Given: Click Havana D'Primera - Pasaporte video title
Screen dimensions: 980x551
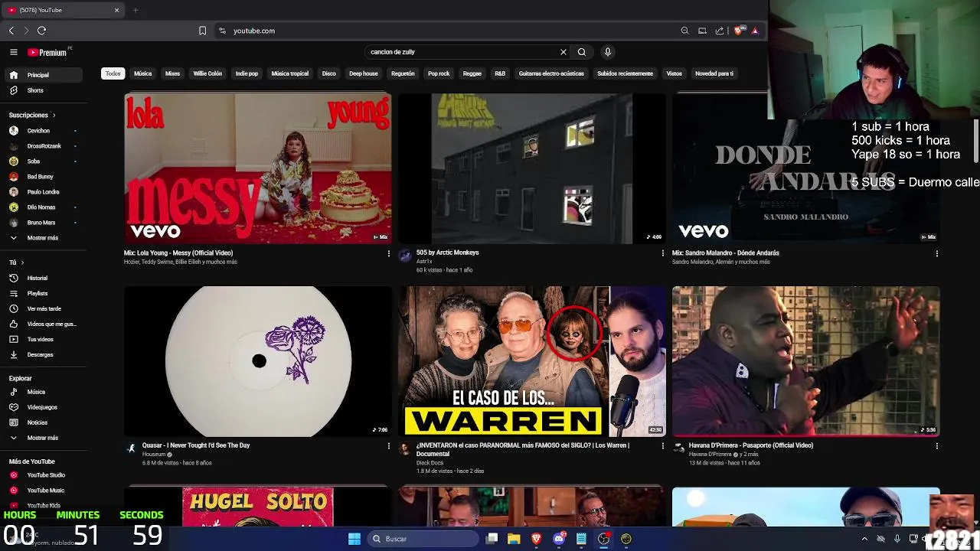Looking at the screenshot, I should pos(750,445).
